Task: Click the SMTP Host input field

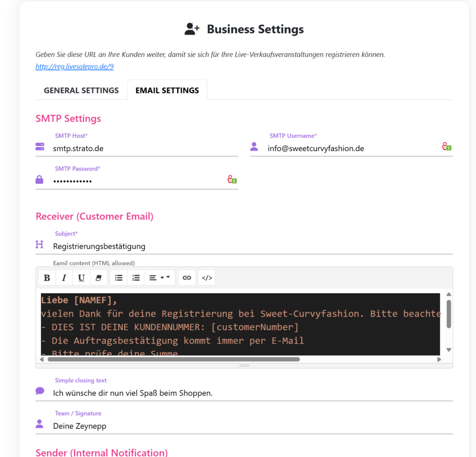Action: tap(144, 149)
